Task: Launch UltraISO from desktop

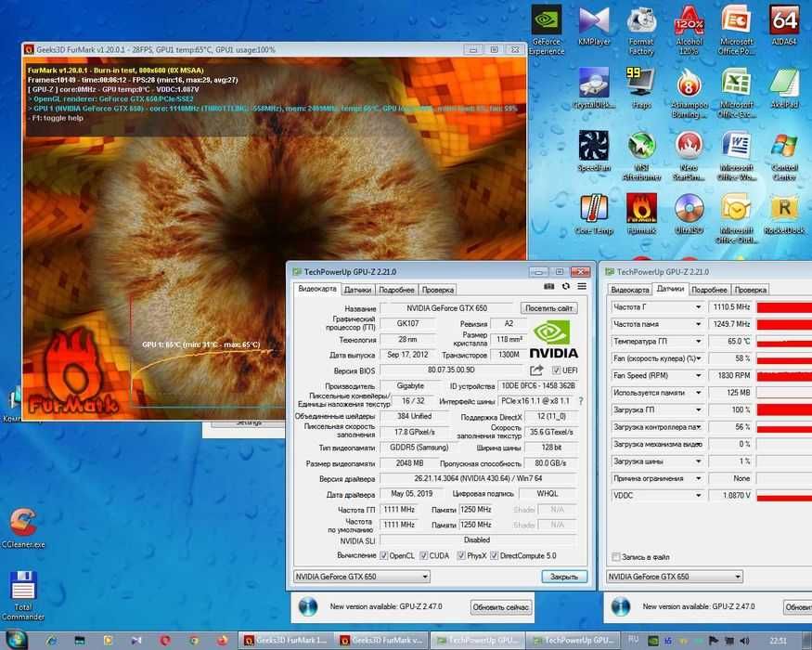Action: [689, 214]
